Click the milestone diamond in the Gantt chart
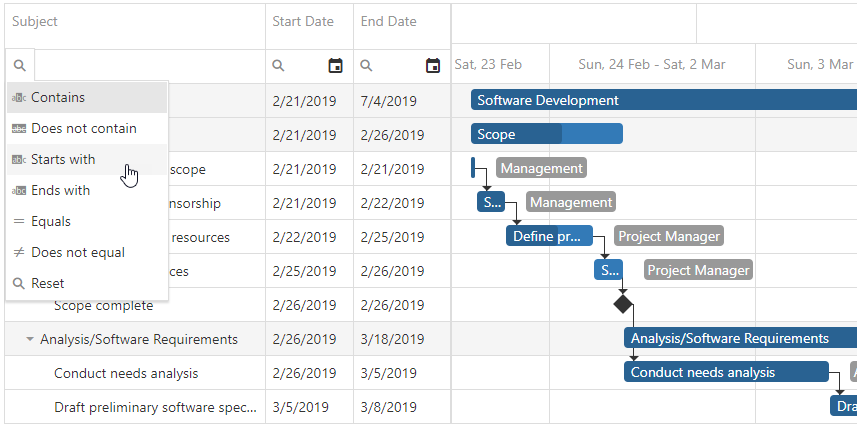 point(623,304)
